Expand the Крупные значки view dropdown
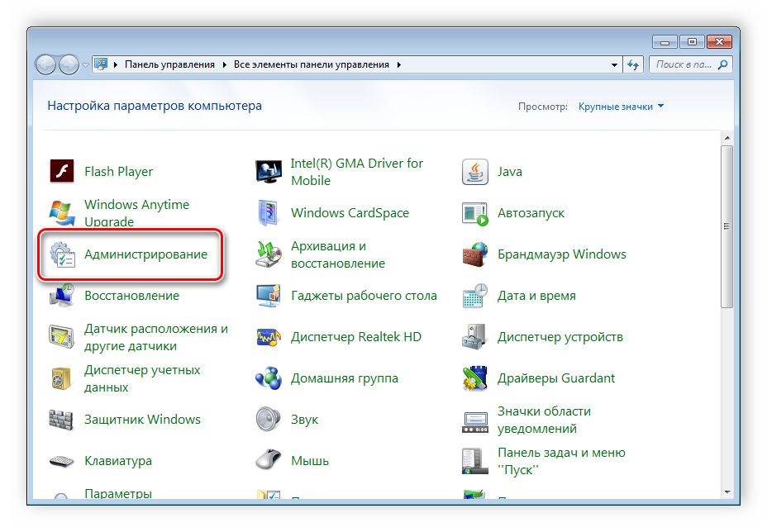 pyautogui.click(x=621, y=107)
